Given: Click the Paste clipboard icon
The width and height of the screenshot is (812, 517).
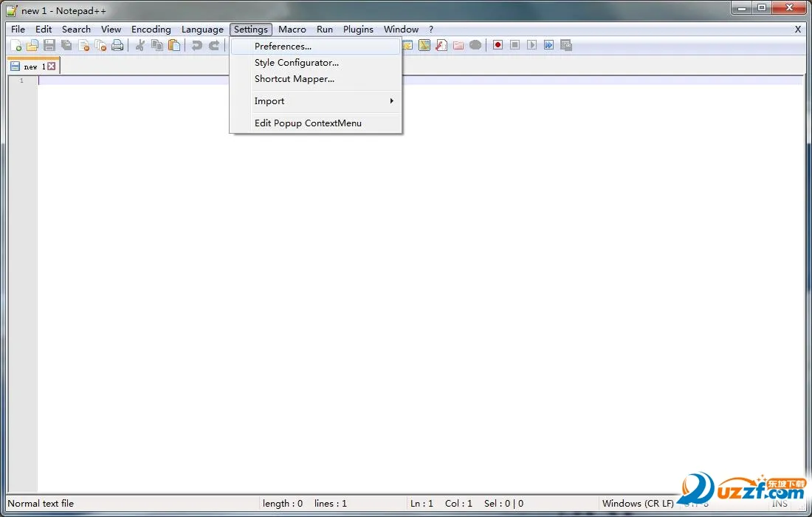Looking at the screenshot, I should [x=174, y=46].
